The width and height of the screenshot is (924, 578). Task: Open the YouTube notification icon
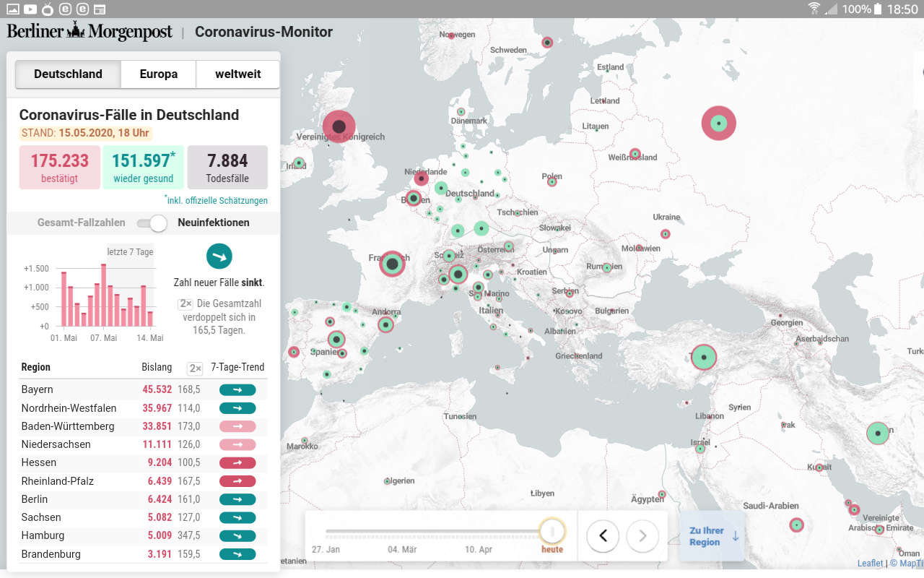pos(30,9)
